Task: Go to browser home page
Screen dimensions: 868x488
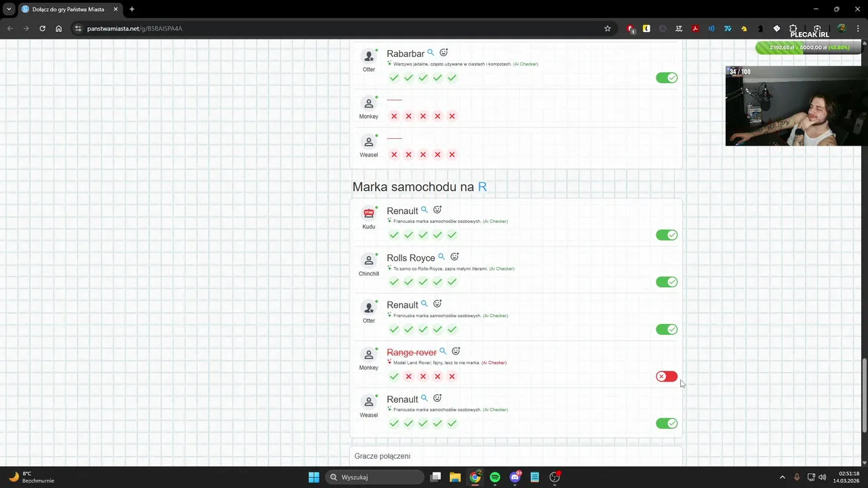Action: [x=58, y=28]
